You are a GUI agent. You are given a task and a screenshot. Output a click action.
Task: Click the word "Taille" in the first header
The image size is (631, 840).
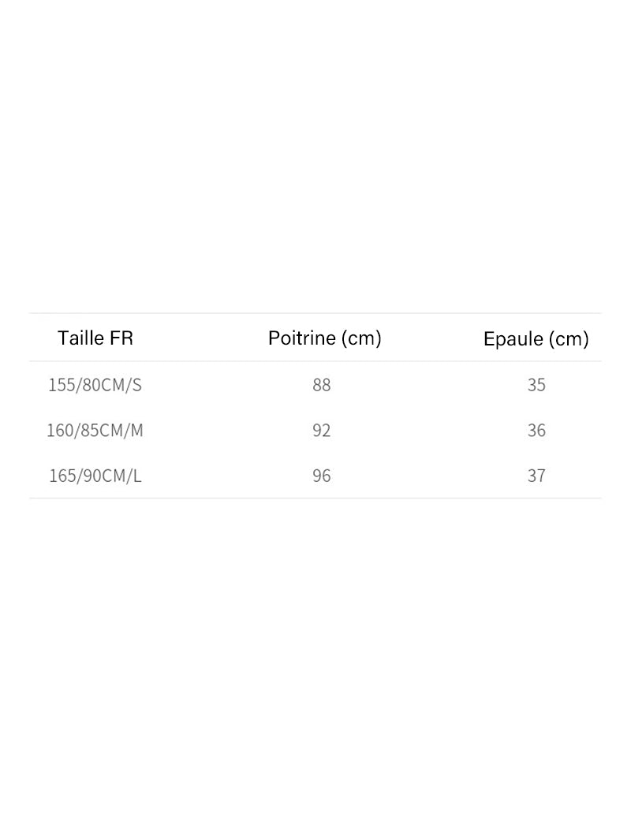tap(80, 338)
